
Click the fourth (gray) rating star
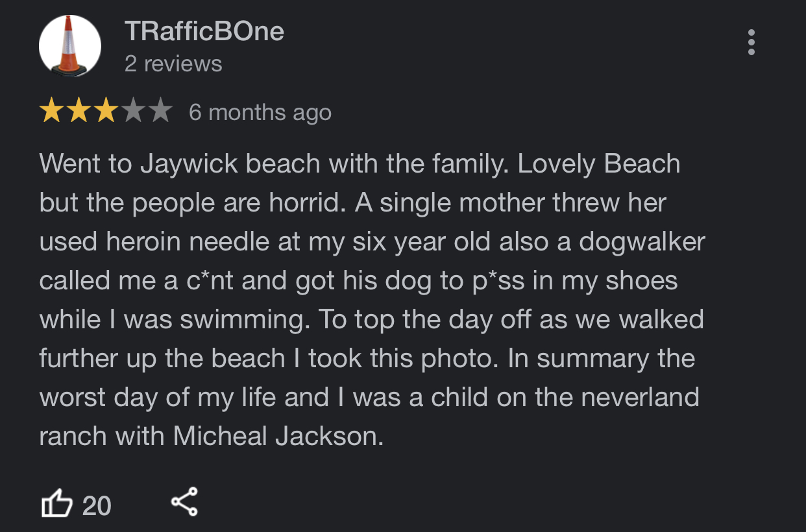coord(132,112)
